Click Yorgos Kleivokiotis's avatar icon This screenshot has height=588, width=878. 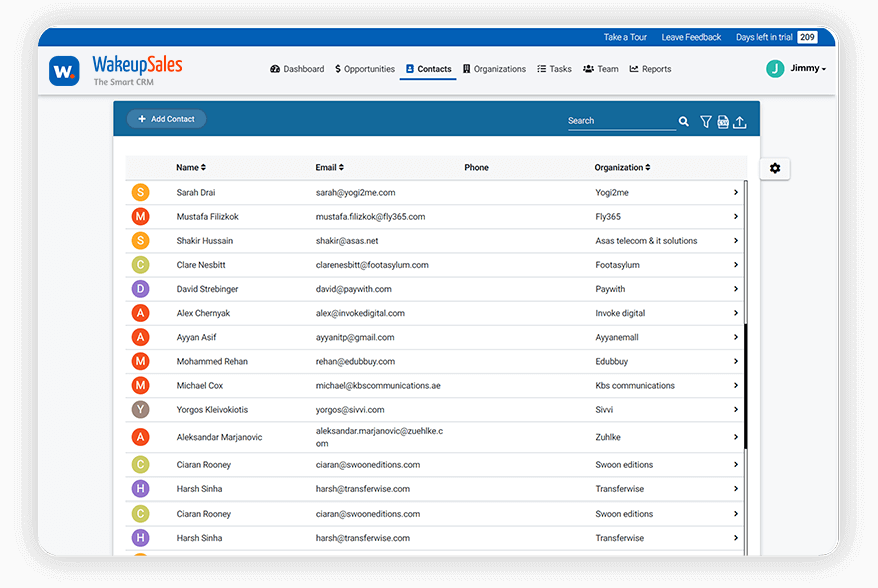[141, 409]
